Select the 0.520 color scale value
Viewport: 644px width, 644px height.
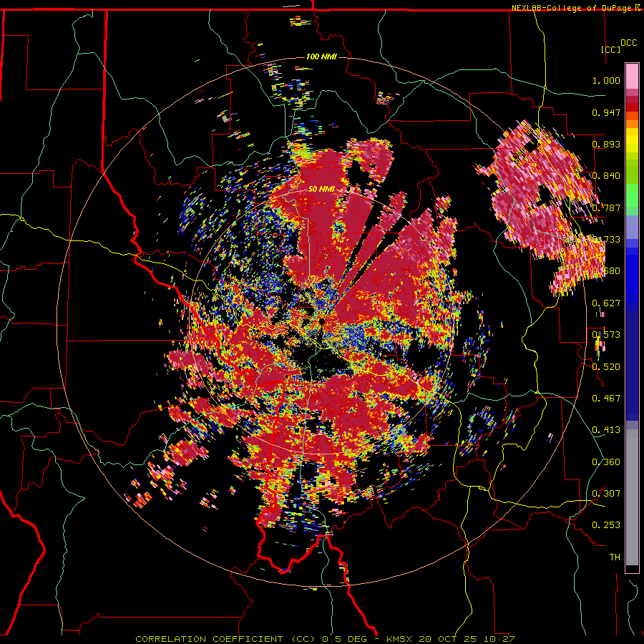tap(606, 366)
